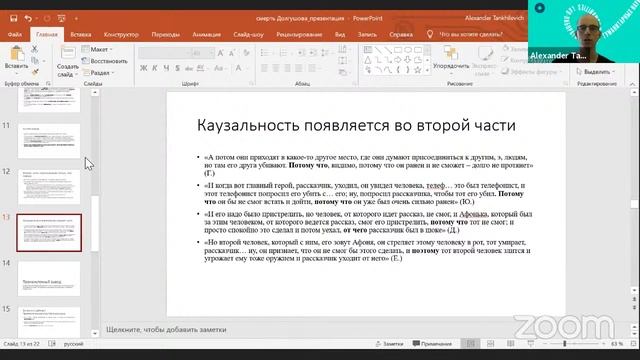Open the quick access toolbar customize arrow
The image size is (640, 360).
(76, 18)
